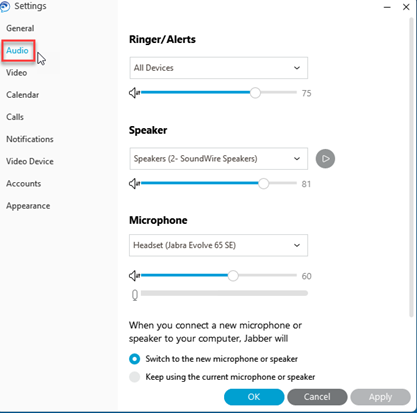
Task: Select Keep using the current microphone or speaker
Action: [x=135, y=377]
